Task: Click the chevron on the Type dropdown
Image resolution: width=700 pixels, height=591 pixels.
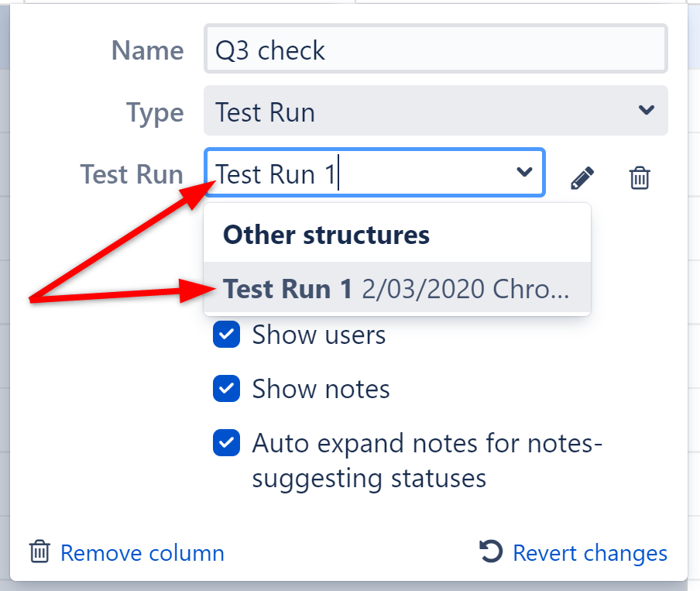Action: click(647, 110)
